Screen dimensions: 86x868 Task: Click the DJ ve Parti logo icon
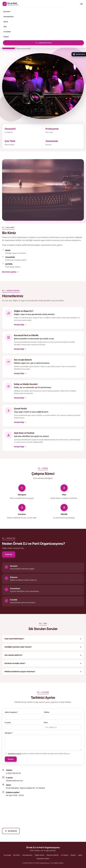(4, 4)
